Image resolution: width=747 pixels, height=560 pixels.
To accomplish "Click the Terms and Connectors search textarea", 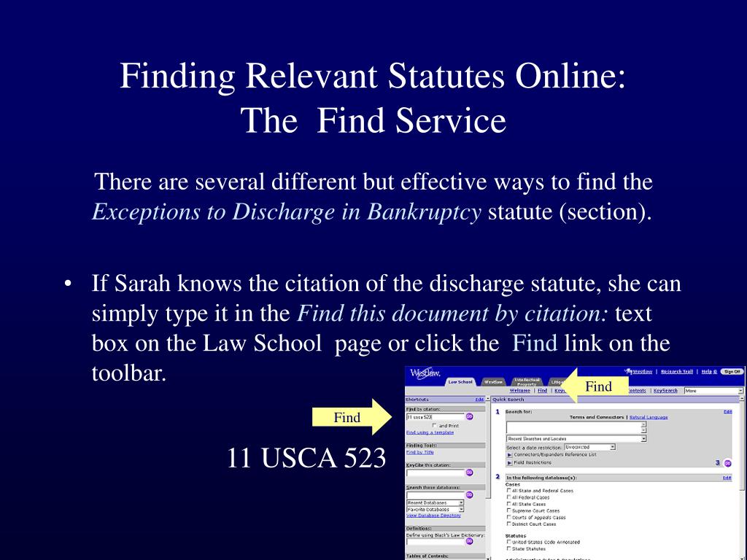I will (x=576, y=427).
